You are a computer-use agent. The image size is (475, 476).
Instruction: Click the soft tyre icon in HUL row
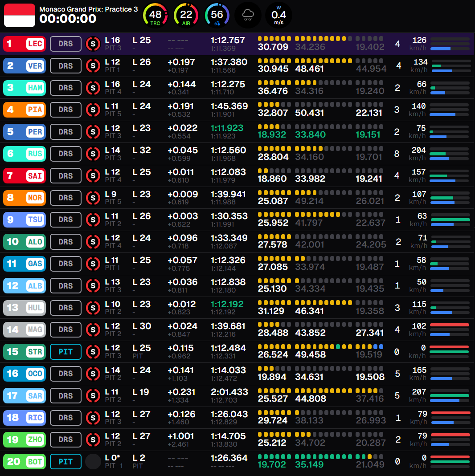click(x=93, y=308)
